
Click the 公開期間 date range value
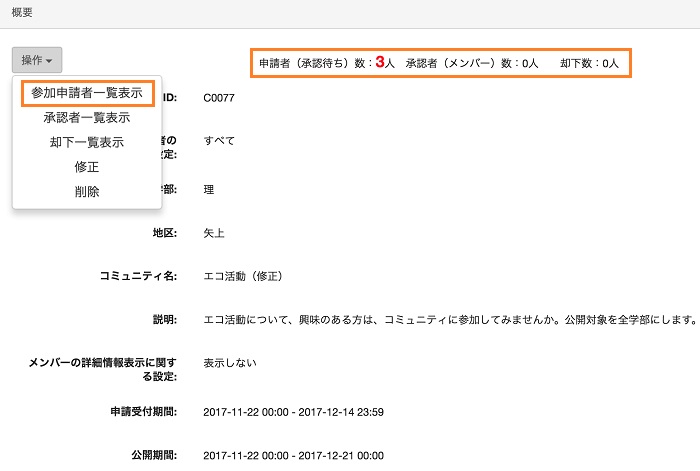click(293, 455)
